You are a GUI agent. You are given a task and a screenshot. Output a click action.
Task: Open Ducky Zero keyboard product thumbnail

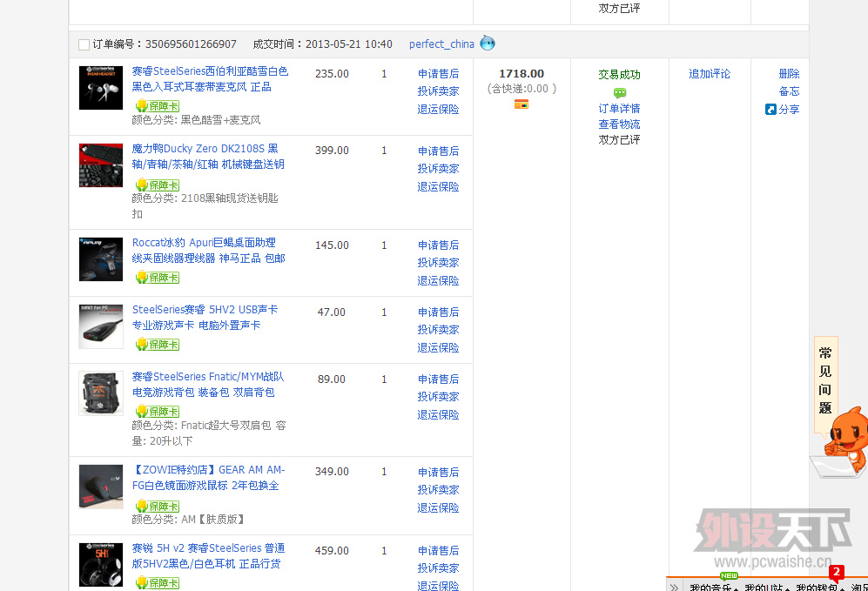click(x=101, y=165)
